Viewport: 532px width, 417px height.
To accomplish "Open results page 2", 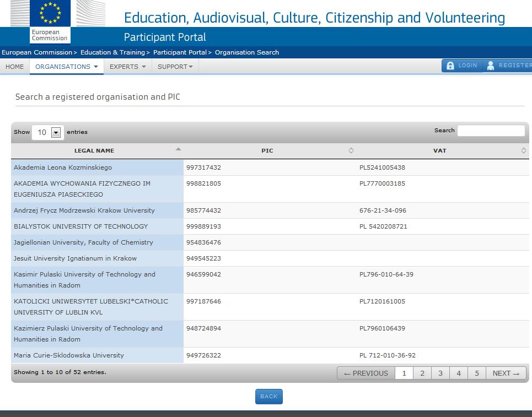I will [422, 373].
